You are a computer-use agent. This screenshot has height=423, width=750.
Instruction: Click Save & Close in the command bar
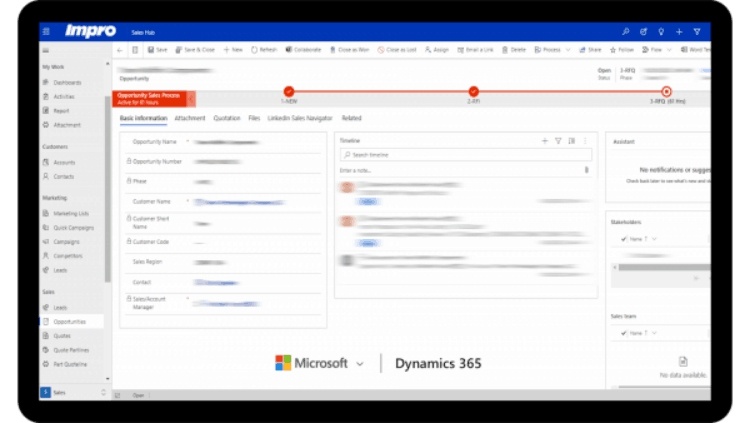tap(195, 50)
